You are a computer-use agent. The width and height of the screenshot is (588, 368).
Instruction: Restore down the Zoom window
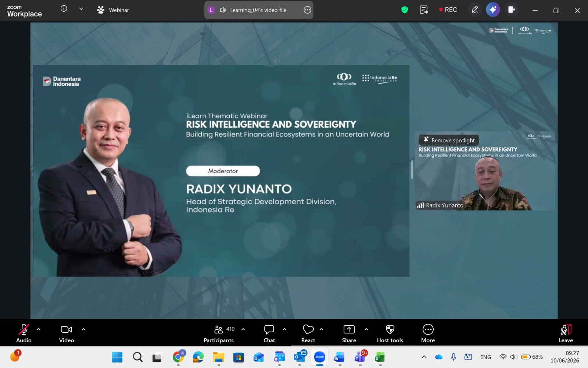[x=556, y=10]
